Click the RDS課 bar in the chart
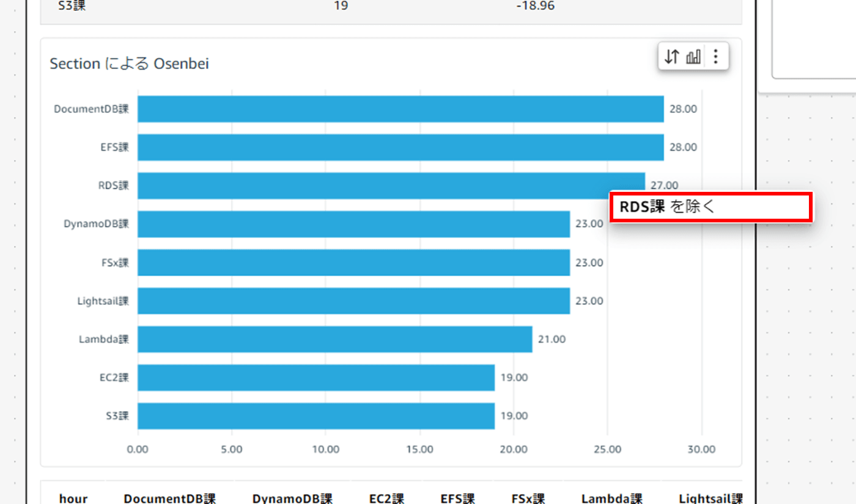 click(x=391, y=186)
